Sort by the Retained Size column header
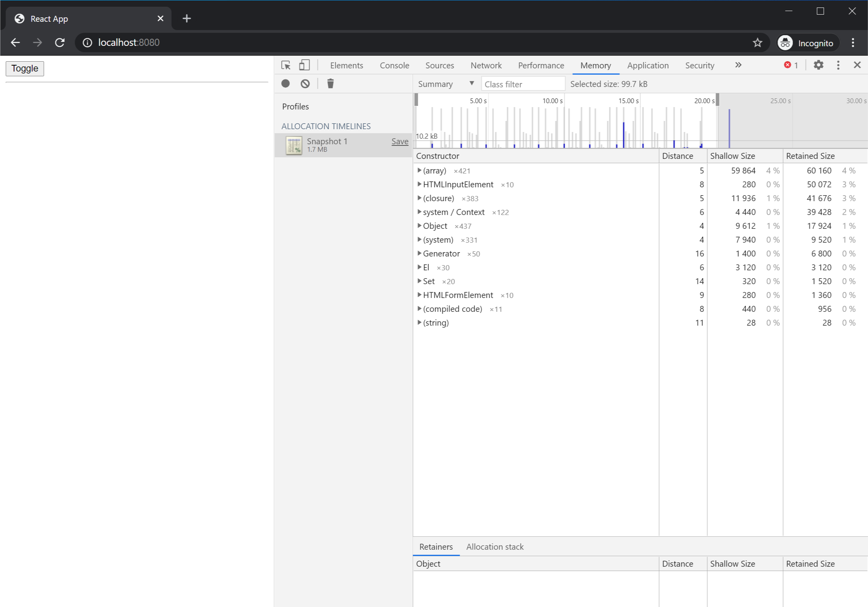This screenshot has height=607, width=868. 825,156
